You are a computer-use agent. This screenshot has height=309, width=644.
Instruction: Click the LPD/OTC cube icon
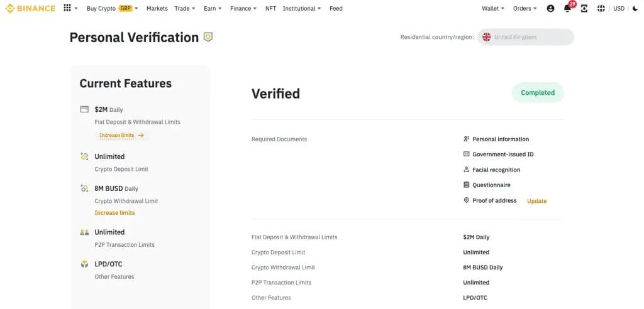pyautogui.click(x=84, y=264)
